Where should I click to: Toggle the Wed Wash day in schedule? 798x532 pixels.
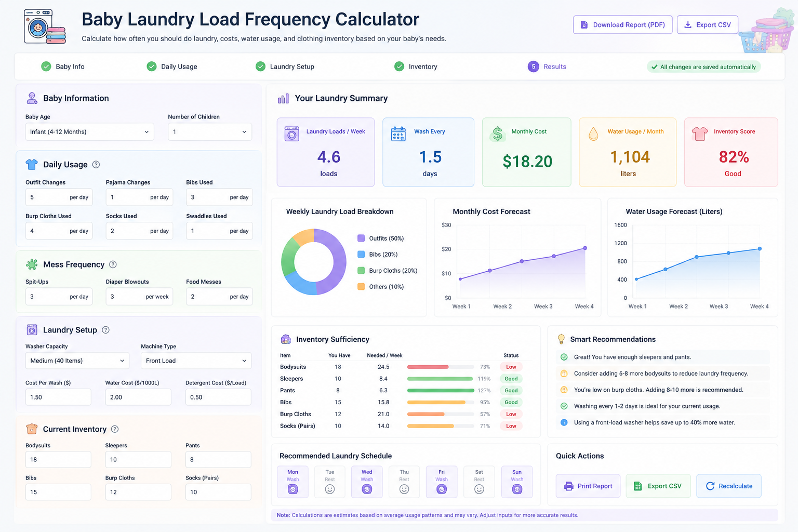[367, 482]
